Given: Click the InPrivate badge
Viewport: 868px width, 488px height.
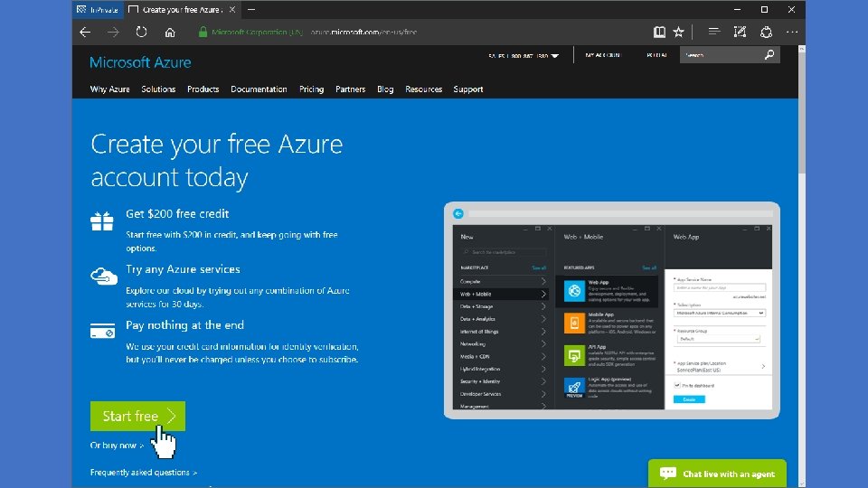Looking at the screenshot, I should tap(98, 9).
